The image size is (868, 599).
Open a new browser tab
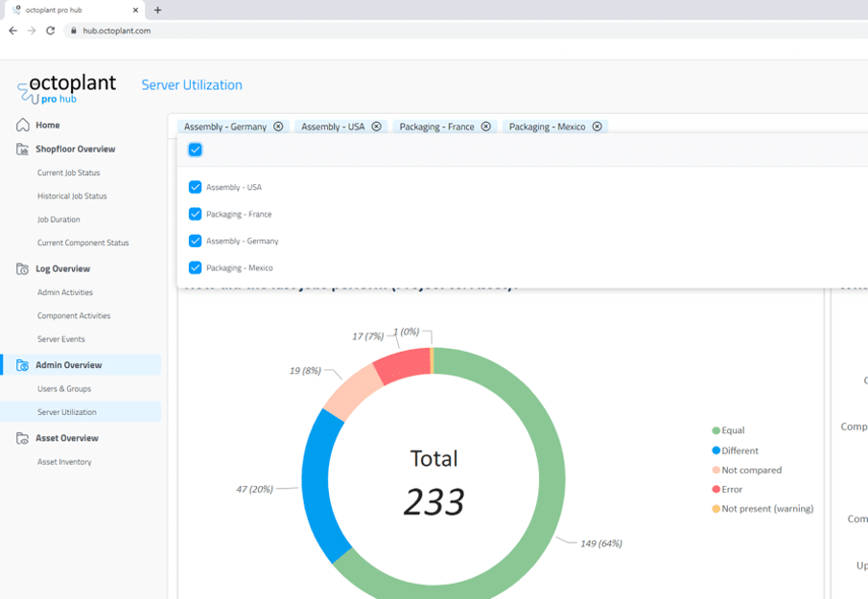click(x=157, y=11)
